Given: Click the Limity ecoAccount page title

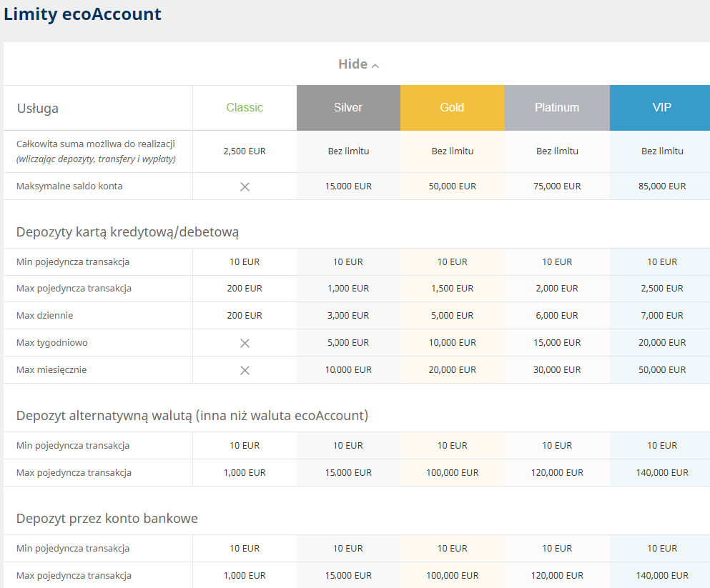Looking at the screenshot, I should pyautogui.click(x=82, y=14).
